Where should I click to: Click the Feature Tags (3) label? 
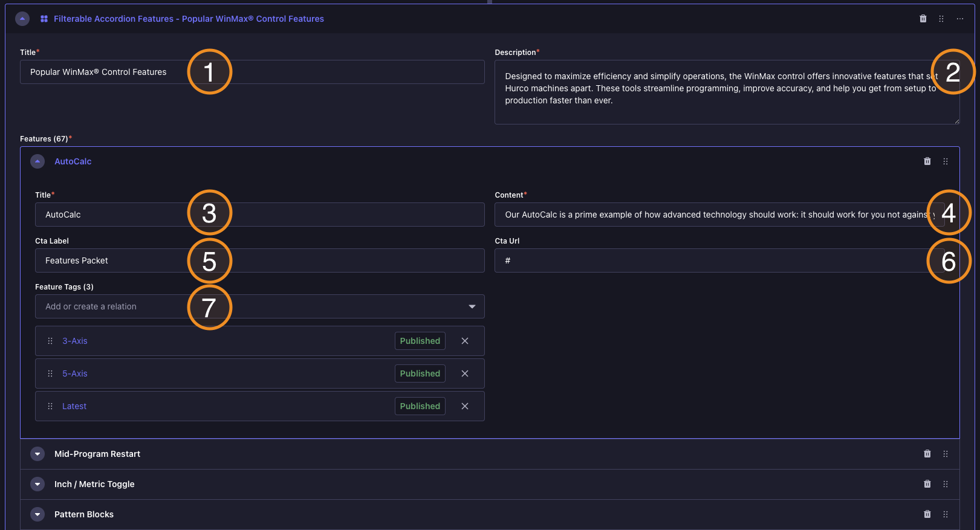(x=64, y=287)
